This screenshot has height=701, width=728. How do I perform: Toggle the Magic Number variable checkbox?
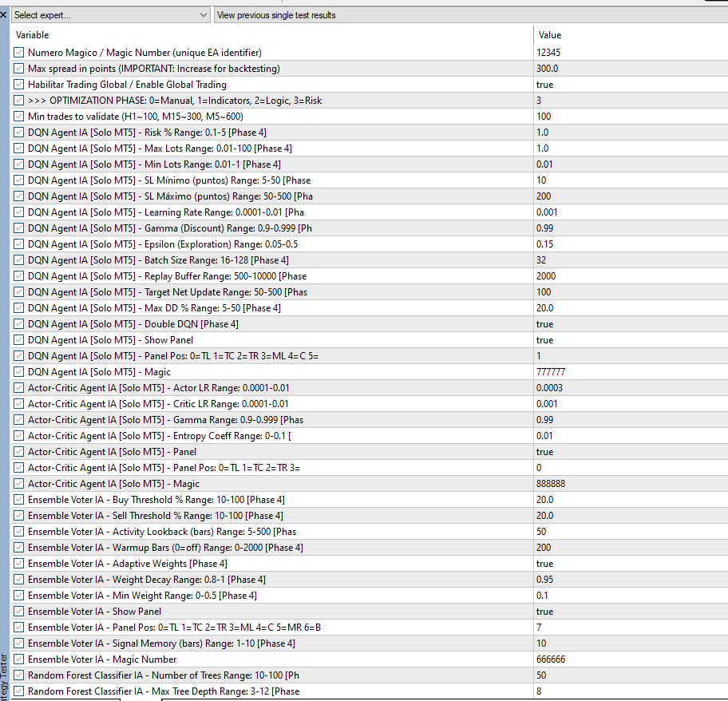(19, 53)
